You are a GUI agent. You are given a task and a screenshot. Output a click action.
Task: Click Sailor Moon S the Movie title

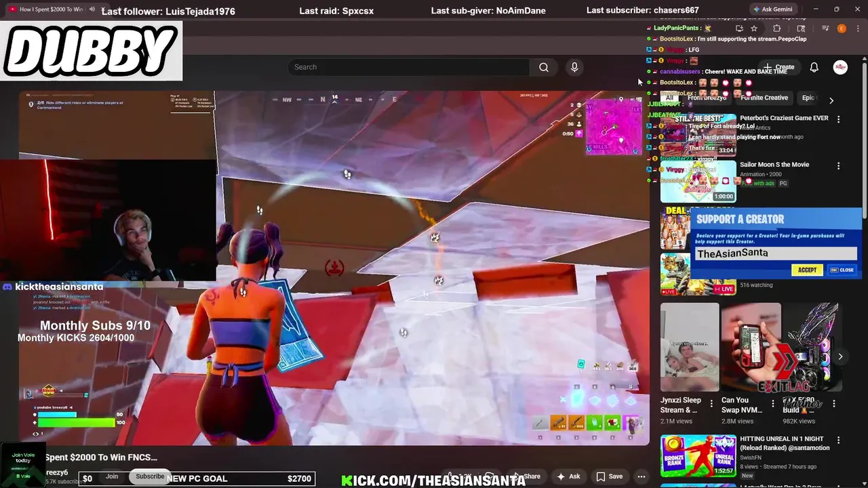[x=774, y=165]
